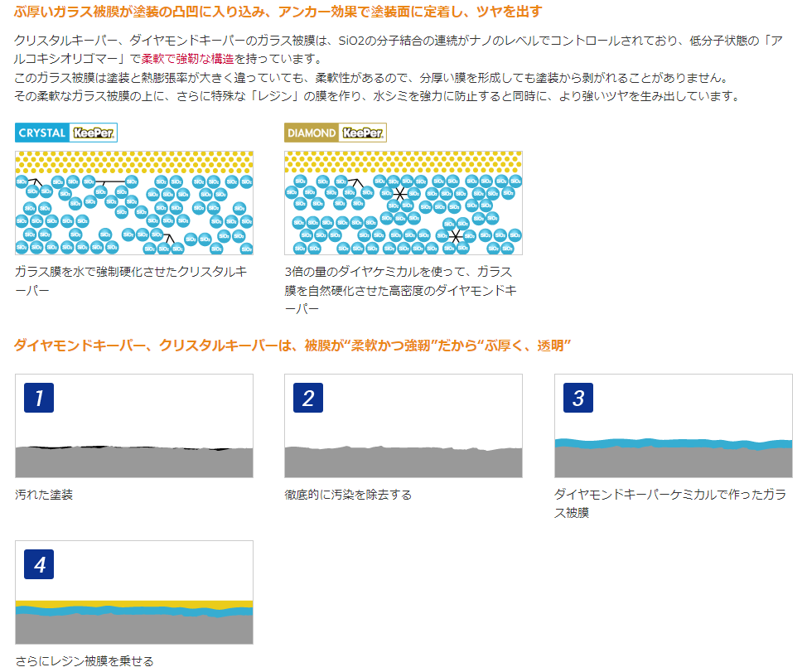
Task: Click the DIAMOND KeePer logo badge
Action: [x=336, y=133]
